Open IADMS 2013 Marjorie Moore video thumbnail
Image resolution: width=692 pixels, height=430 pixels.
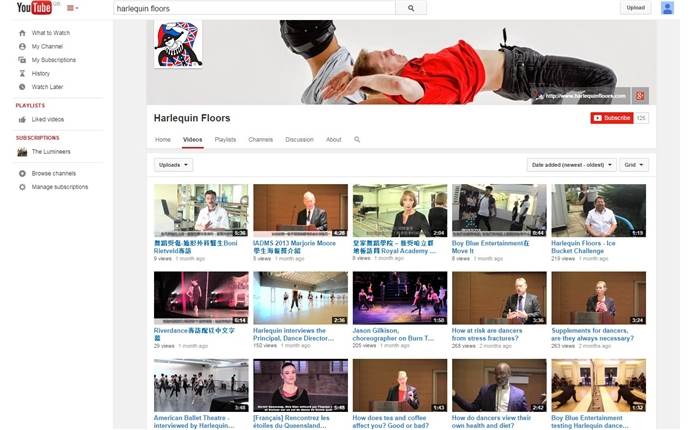[x=300, y=211]
